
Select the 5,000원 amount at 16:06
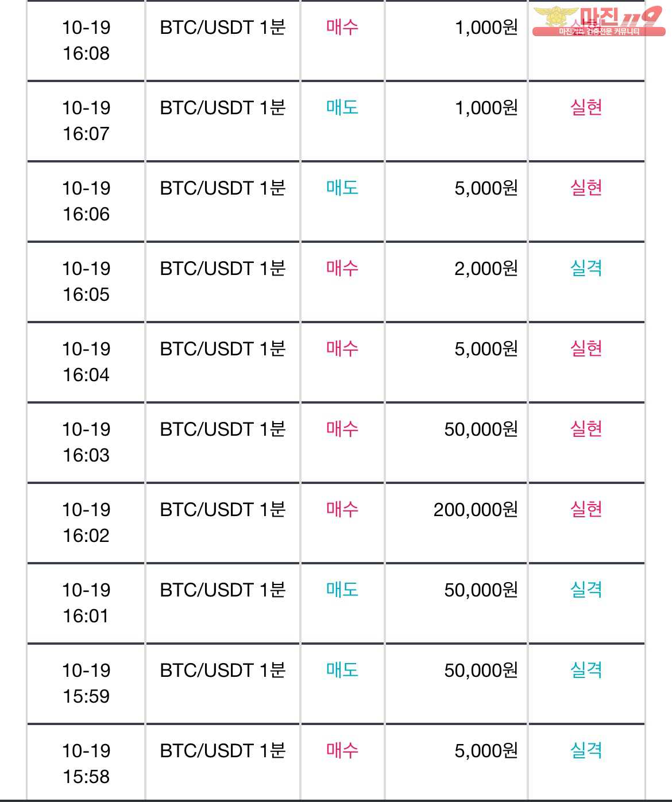[x=486, y=188]
